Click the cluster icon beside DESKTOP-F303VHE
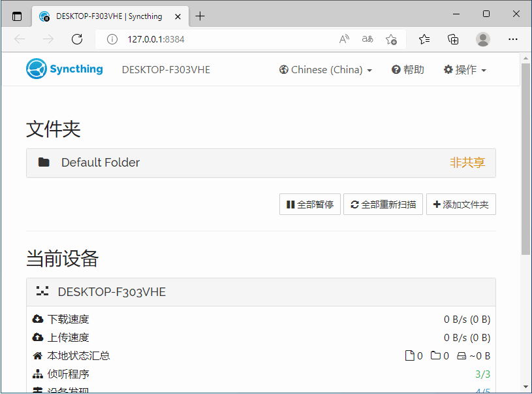 click(x=43, y=292)
